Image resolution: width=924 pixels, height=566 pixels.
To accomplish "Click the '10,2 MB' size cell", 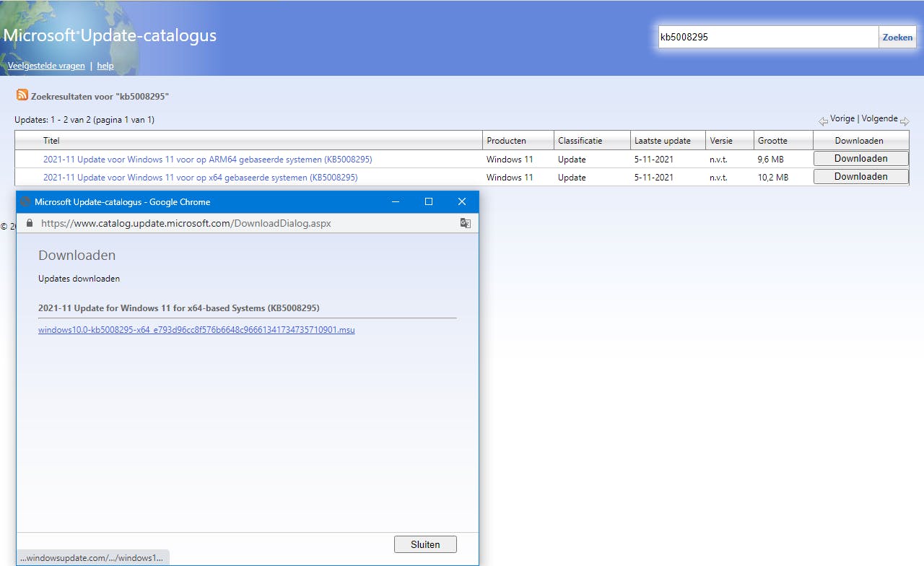I will point(773,178).
